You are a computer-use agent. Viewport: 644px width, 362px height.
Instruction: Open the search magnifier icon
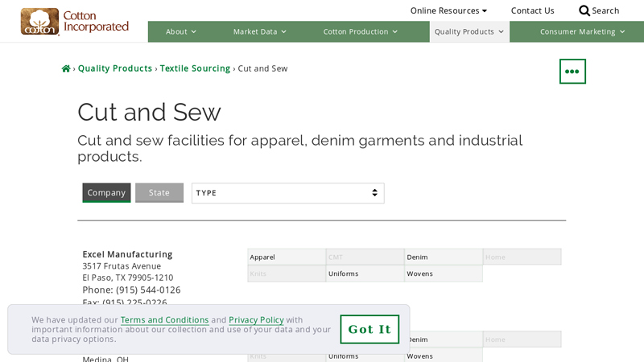click(x=584, y=10)
